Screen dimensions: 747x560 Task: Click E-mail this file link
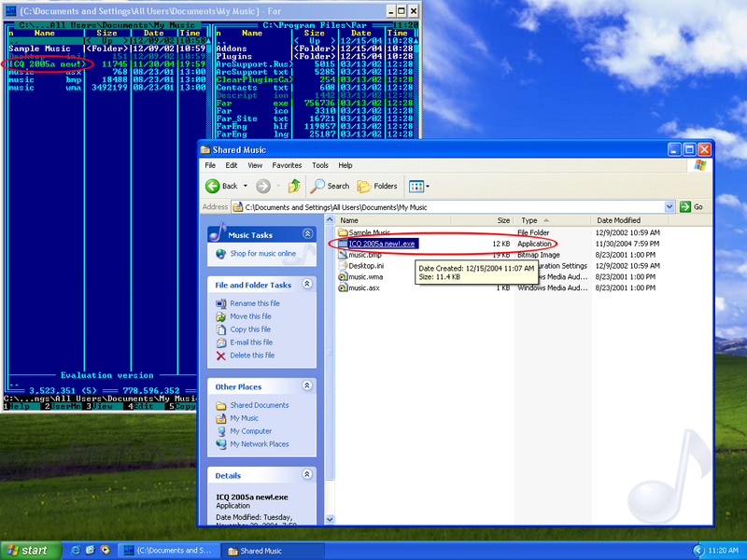click(x=251, y=342)
